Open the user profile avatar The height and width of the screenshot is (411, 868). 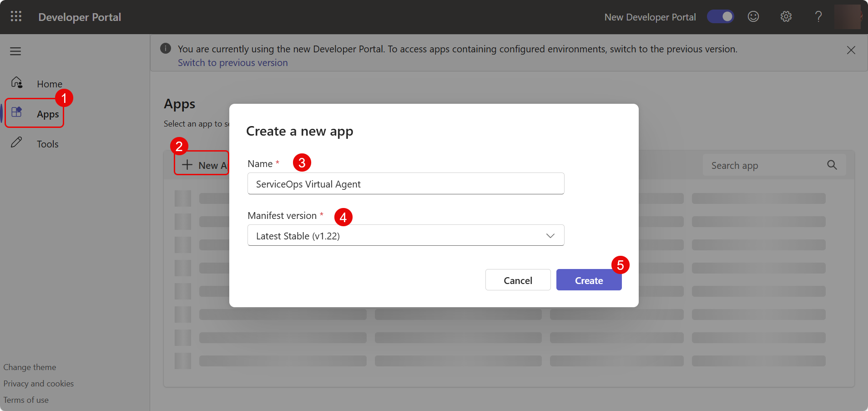coord(848,17)
